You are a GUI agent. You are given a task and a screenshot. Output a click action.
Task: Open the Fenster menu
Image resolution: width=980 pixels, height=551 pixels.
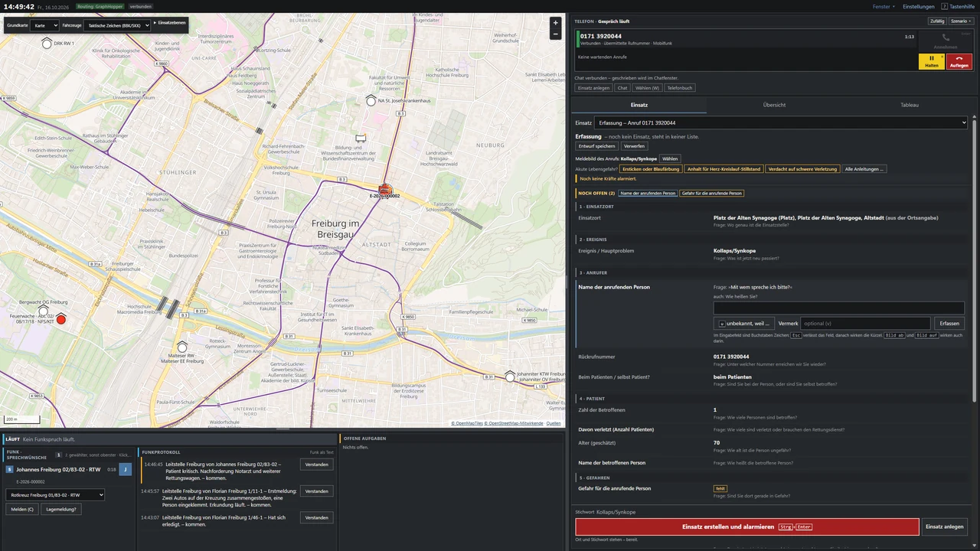point(884,6)
